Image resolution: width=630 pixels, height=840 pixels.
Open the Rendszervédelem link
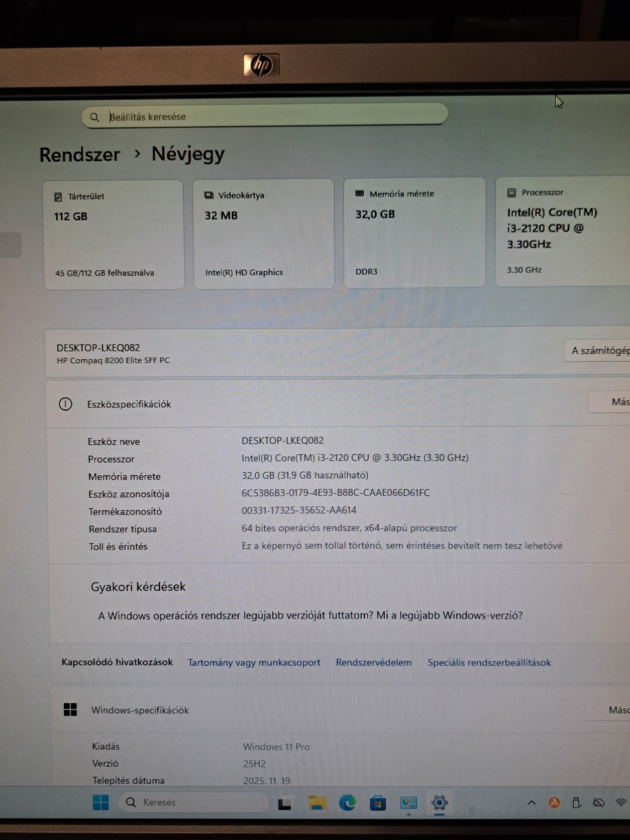(374, 663)
